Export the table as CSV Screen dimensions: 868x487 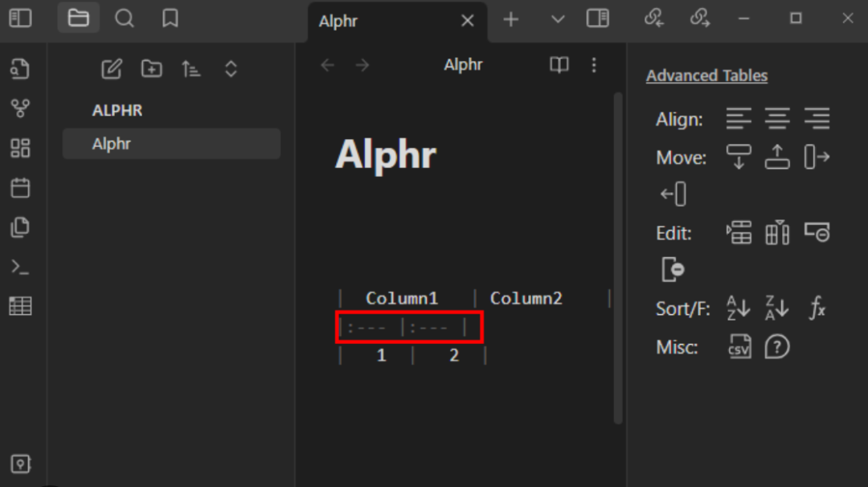pos(739,347)
